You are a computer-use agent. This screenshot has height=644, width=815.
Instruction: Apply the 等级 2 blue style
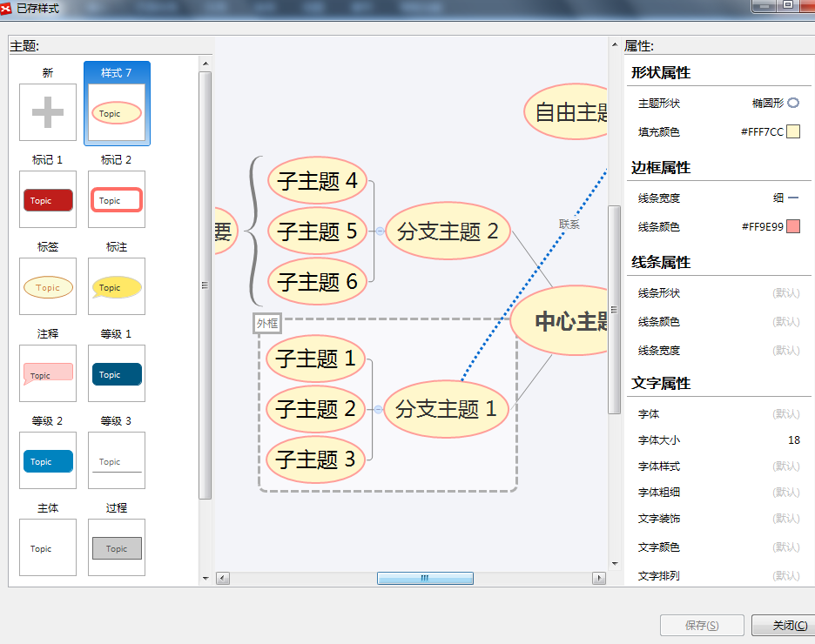[48, 460]
